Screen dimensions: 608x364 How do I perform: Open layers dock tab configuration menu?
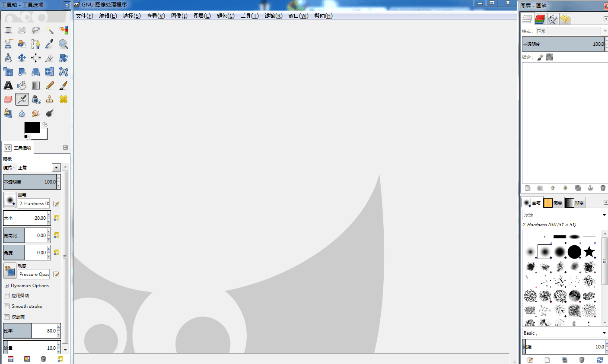pos(605,19)
